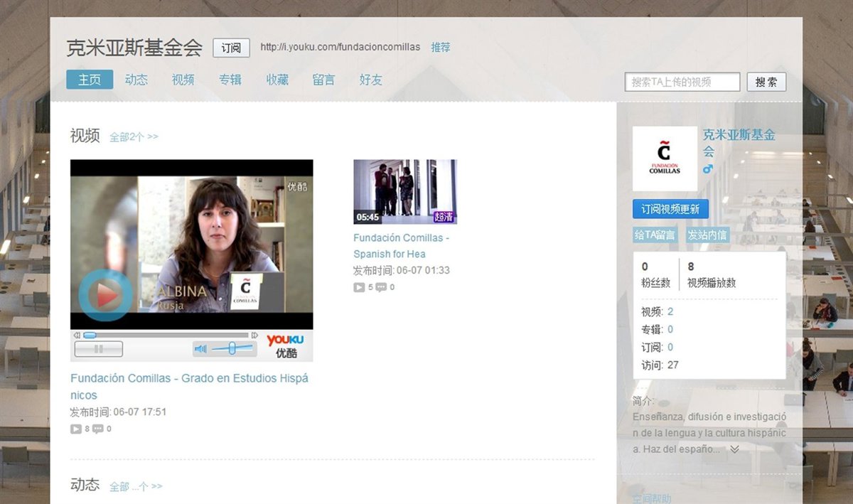Image resolution: width=853 pixels, height=504 pixels.
Task: Expand the profile description with double chevron
Action: (735, 449)
